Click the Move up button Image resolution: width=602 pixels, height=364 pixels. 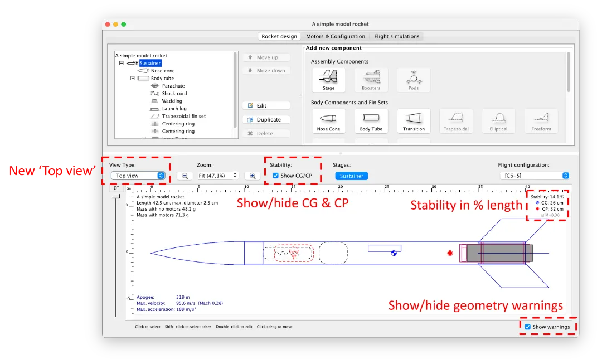(x=266, y=57)
